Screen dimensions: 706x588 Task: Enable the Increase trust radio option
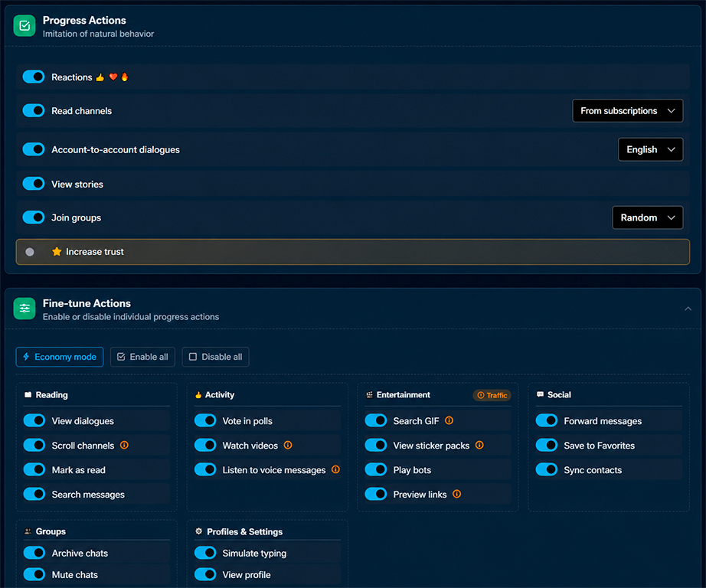point(30,252)
